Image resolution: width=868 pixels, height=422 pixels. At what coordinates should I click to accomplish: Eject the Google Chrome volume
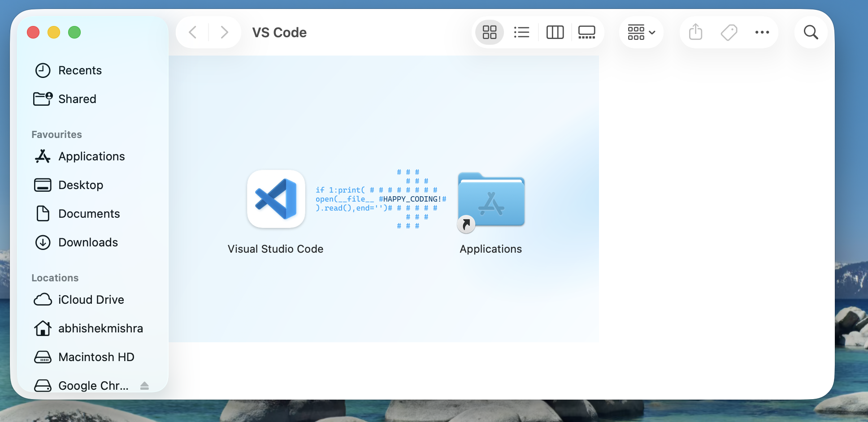point(144,386)
